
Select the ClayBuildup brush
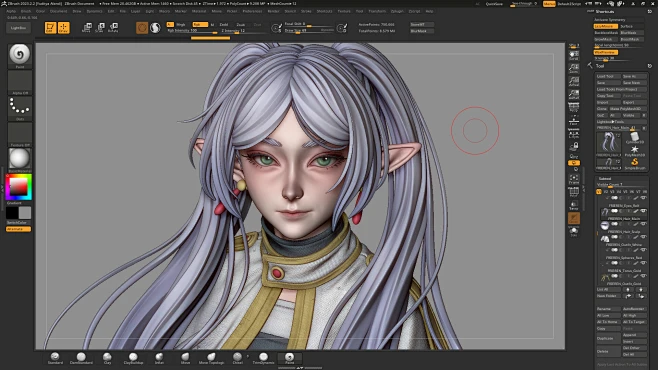click(x=133, y=358)
